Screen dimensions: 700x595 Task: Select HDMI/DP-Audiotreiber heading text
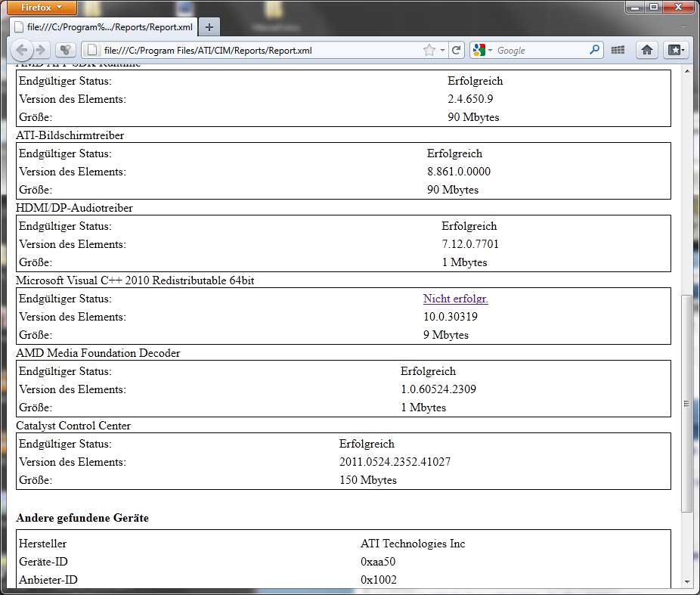tap(74, 208)
